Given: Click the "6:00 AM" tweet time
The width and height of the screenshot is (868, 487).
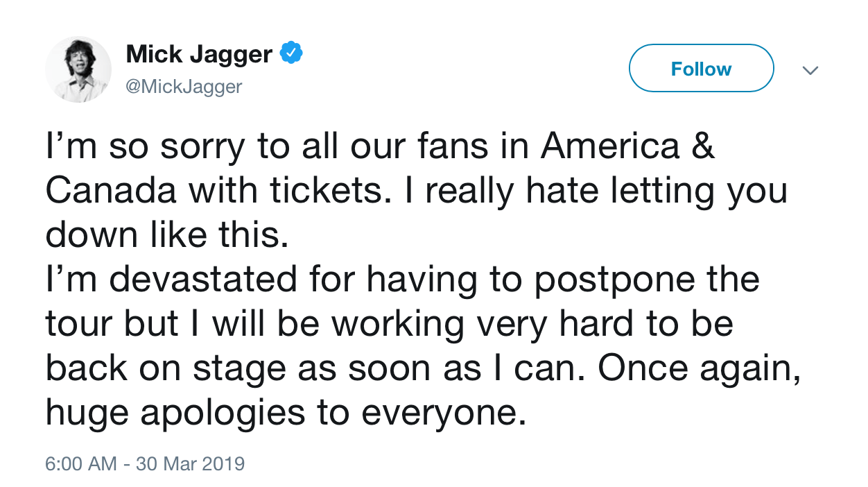Looking at the screenshot, I should pos(80,463).
